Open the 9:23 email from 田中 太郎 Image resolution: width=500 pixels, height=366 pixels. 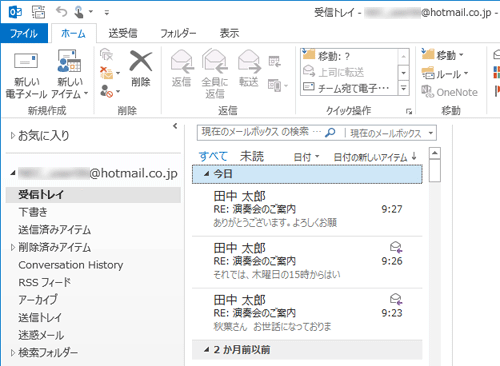click(x=307, y=314)
